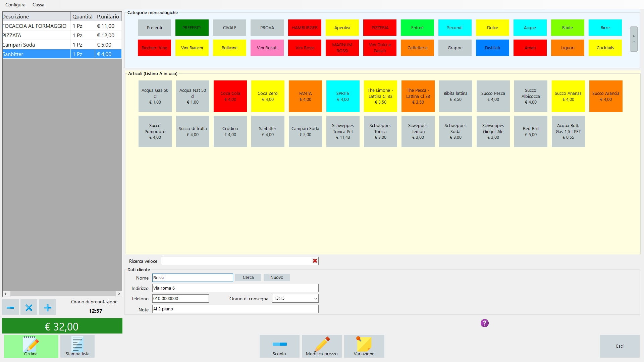Screen dimensions: 644x362
Task: Click the Nome input field
Action: tap(193, 278)
